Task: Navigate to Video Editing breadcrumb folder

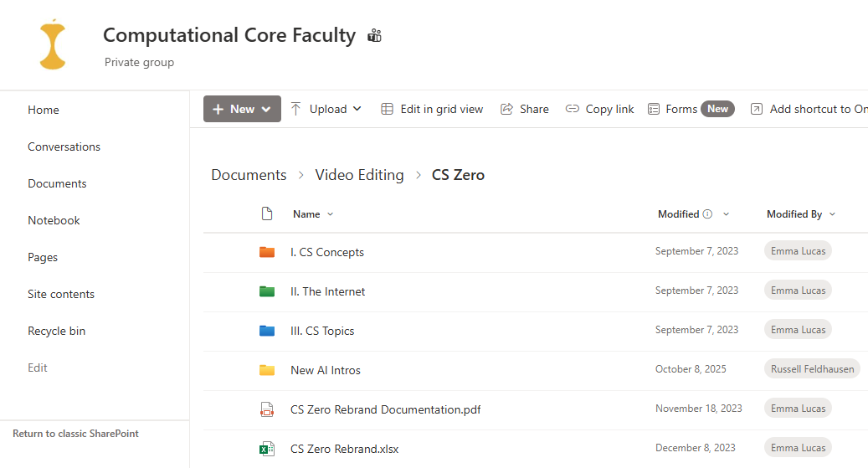Action: 359,175
